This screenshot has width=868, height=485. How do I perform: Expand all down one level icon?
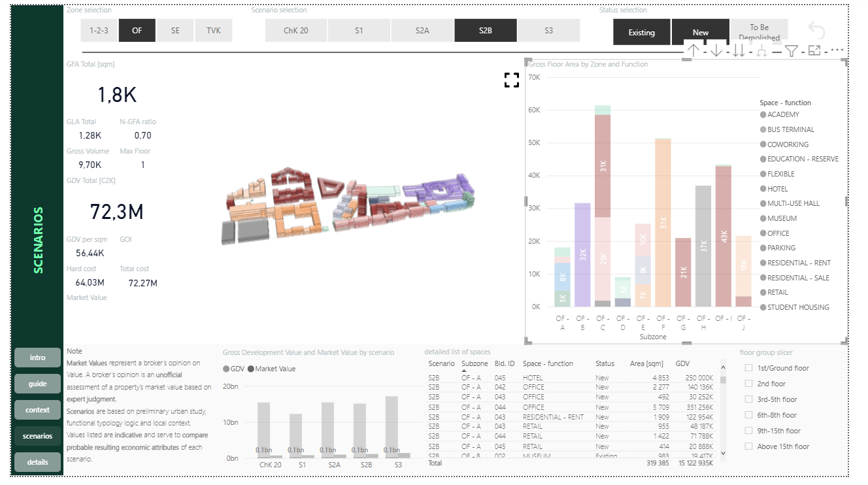(761, 50)
